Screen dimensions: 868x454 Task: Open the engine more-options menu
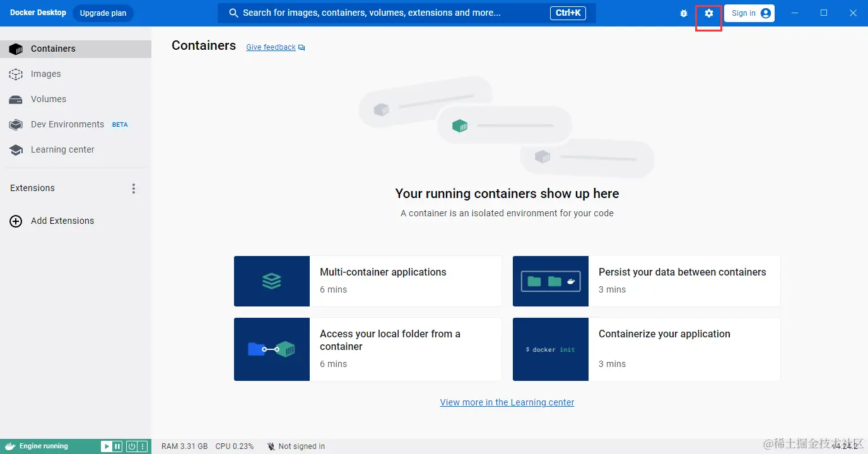coord(143,446)
